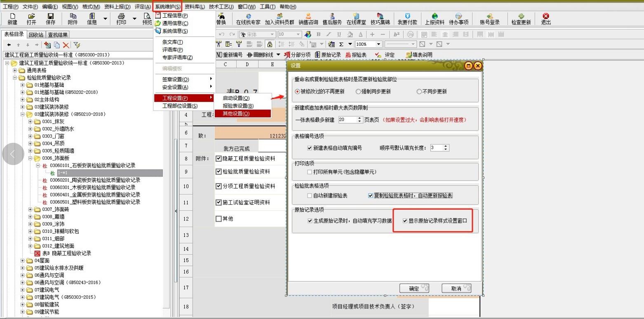Uncheck 显示原始记录样式设置窗口 checkbox
This screenshot has width=644, height=319.
[x=405, y=221]
